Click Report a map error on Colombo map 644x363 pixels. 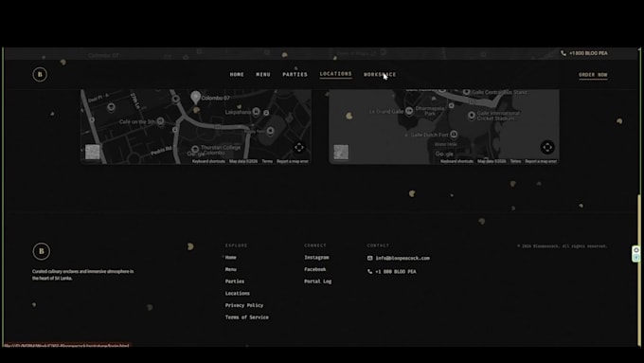click(x=293, y=161)
